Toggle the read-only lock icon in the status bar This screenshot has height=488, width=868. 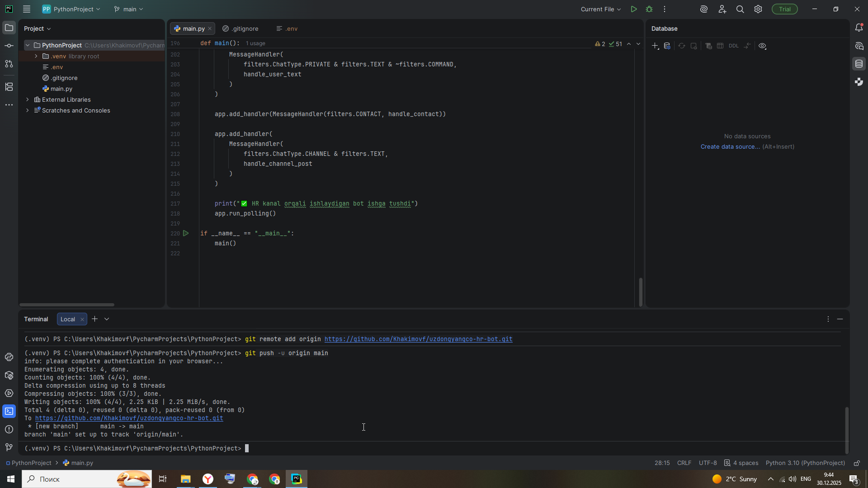click(x=857, y=463)
